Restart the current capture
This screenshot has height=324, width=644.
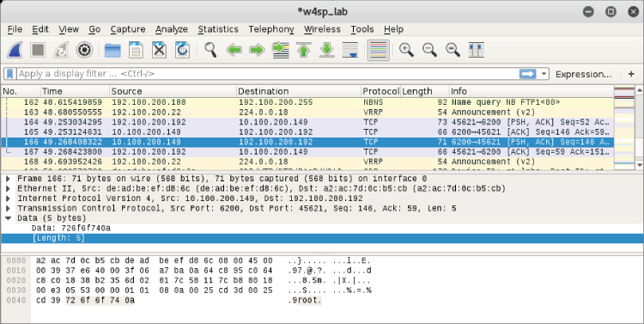[61, 50]
